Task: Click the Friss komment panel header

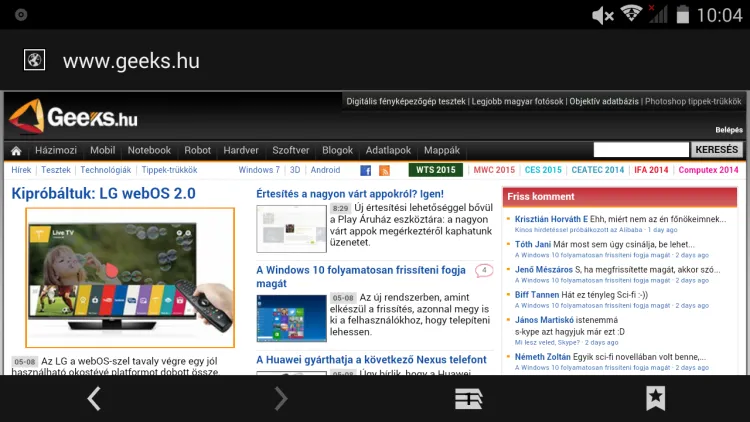Action: point(619,197)
